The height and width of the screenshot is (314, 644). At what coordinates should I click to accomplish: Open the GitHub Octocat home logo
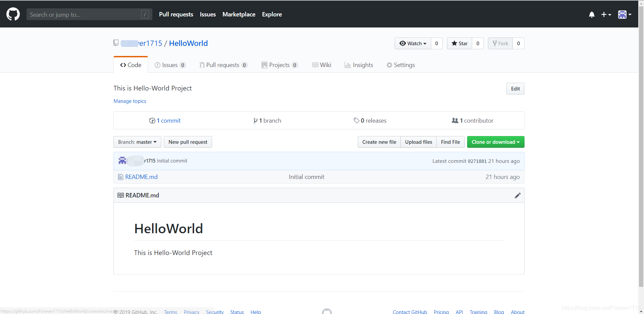click(13, 14)
